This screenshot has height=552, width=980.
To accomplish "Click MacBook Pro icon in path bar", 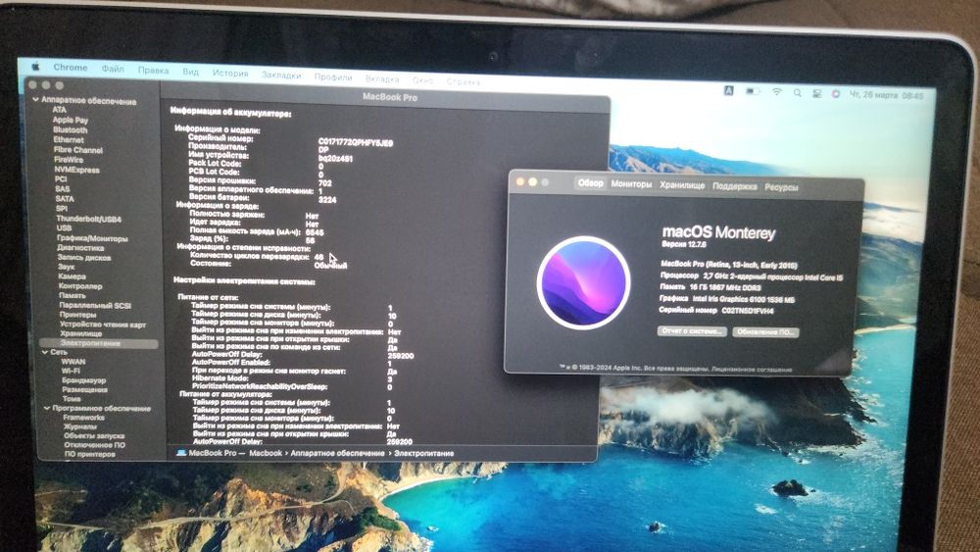I will click(x=181, y=453).
